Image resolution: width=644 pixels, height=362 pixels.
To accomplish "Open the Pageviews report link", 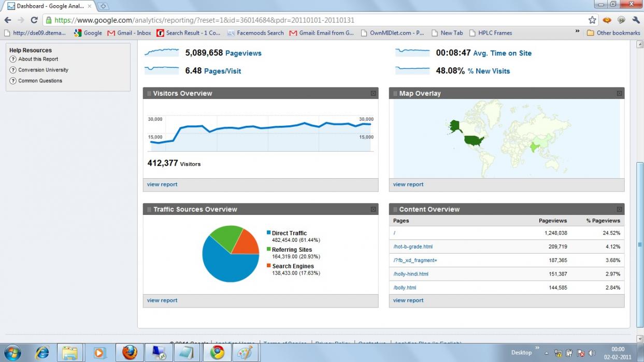I will 243,53.
